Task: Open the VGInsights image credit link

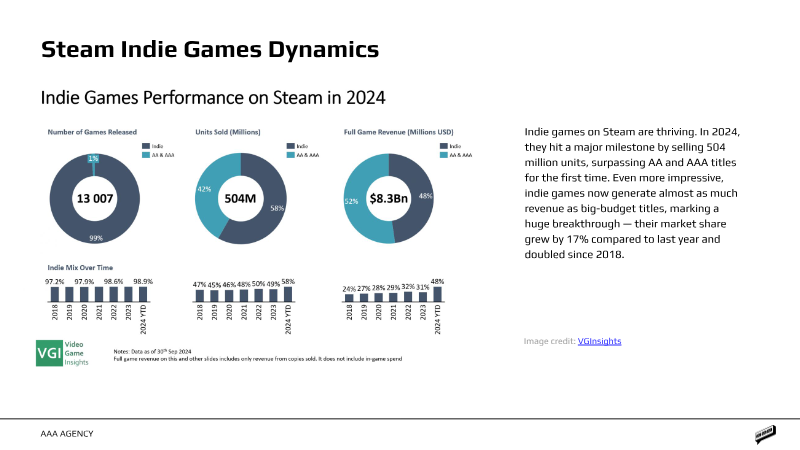Action: tap(599, 341)
